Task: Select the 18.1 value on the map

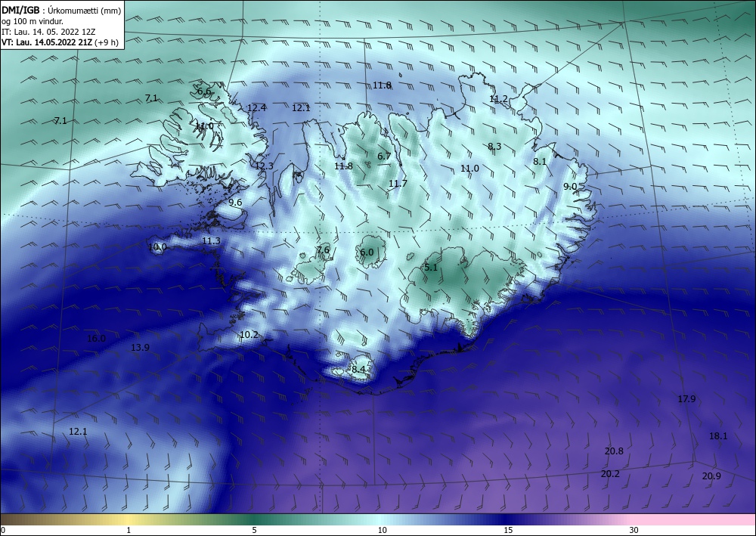Action: coord(718,435)
